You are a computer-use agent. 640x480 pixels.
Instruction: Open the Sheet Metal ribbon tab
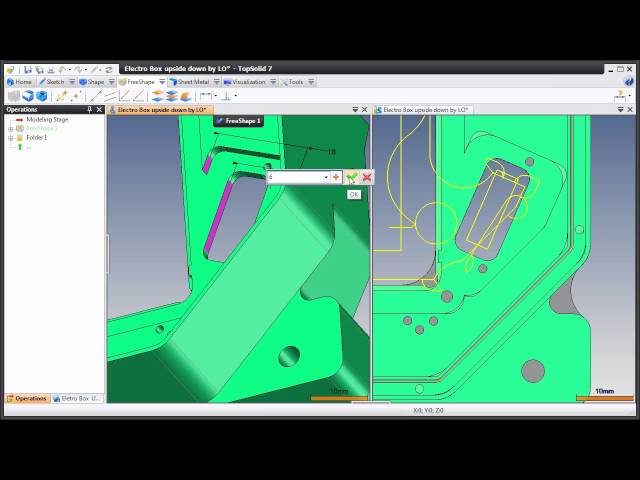(x=193, y=82)
